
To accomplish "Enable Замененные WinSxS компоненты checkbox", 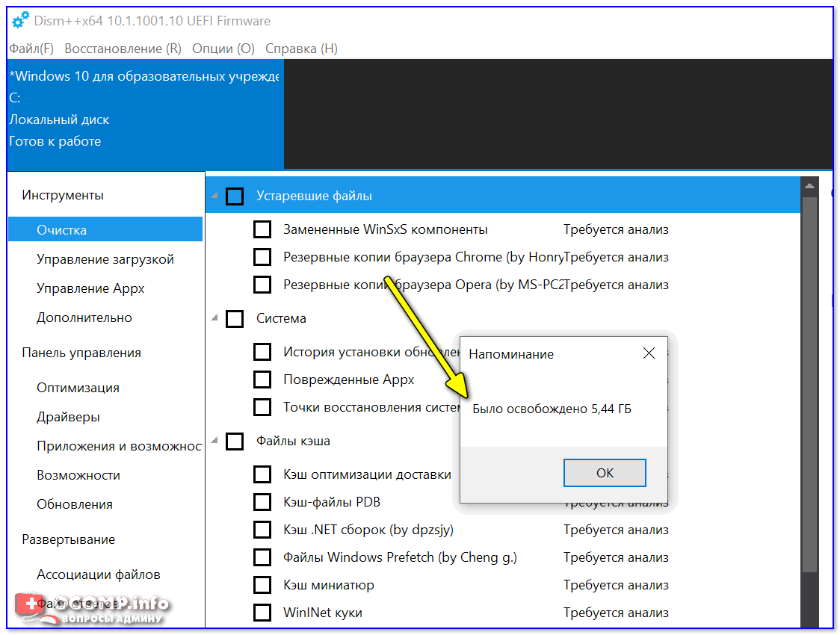I will tap(262, 229).
